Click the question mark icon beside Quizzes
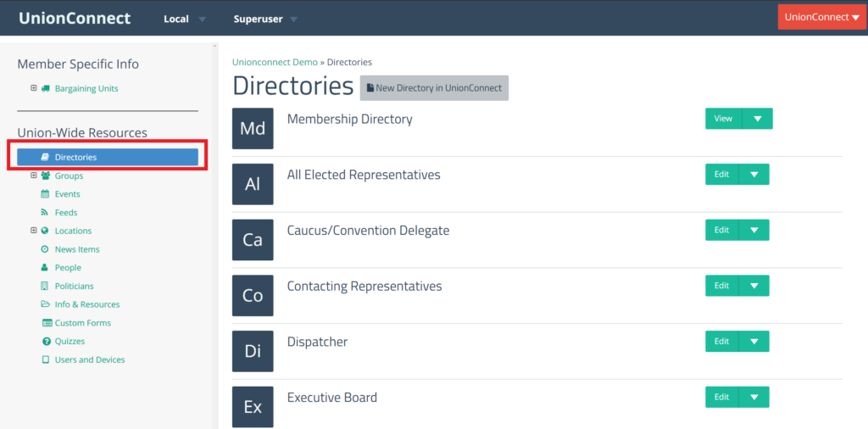 [x=46, y=342]
